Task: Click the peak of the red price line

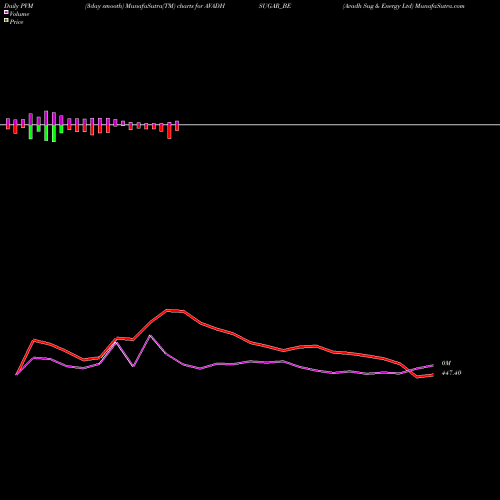Action: click(x=167, y=310)
